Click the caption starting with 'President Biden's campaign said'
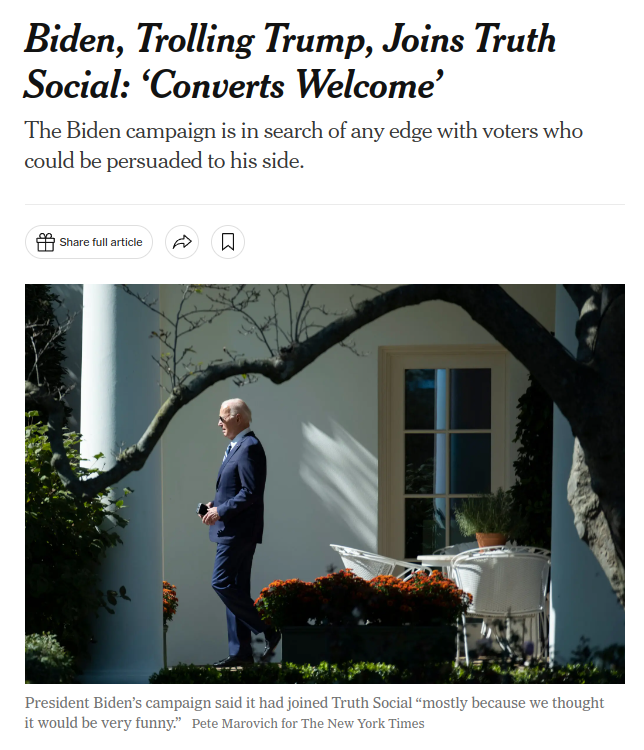The height and width of the screenshot is (750, 644). click(x=314, y=712)
